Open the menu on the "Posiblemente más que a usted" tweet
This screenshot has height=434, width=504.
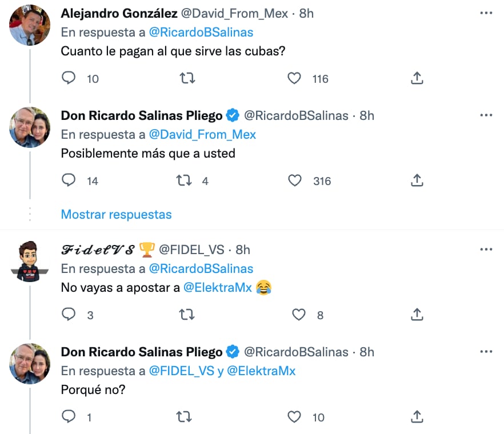click(x=486, y=115)
